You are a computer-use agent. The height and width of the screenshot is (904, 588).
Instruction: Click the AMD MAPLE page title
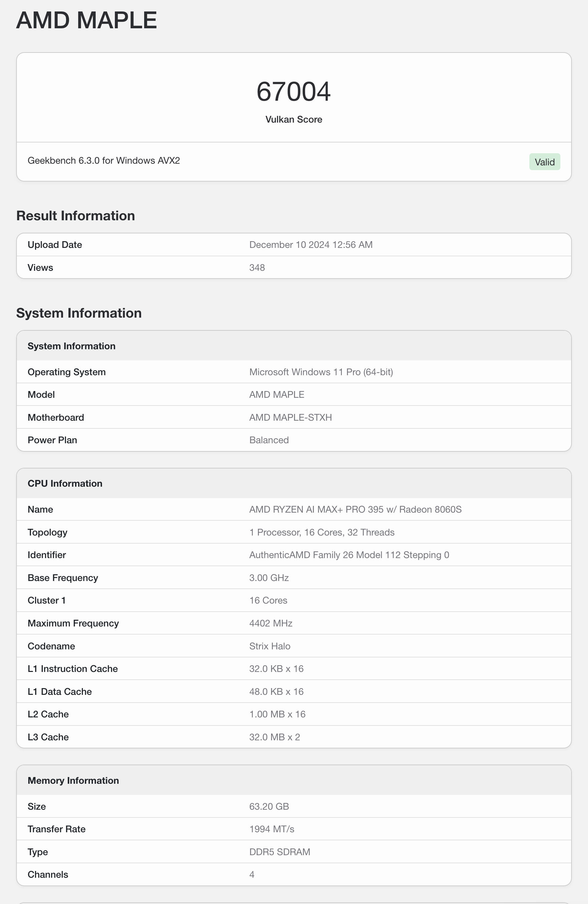click(x=87, y=20)
